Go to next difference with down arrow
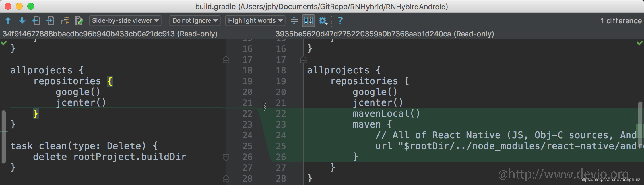 (x=22, y=20)
